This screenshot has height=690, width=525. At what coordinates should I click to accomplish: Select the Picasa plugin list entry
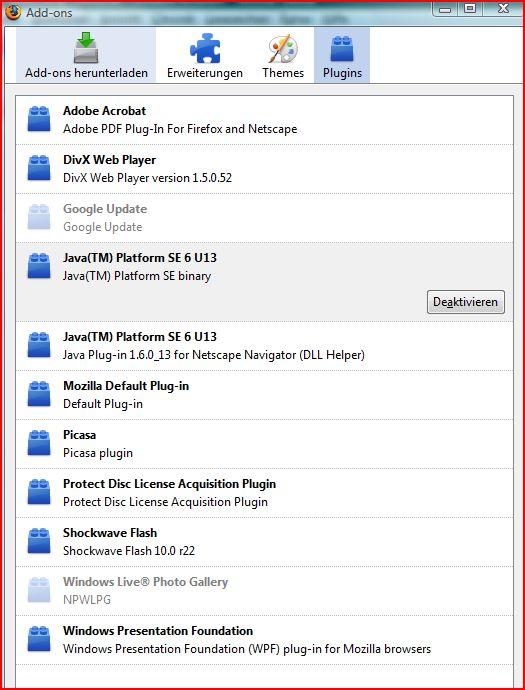point(264,444)
